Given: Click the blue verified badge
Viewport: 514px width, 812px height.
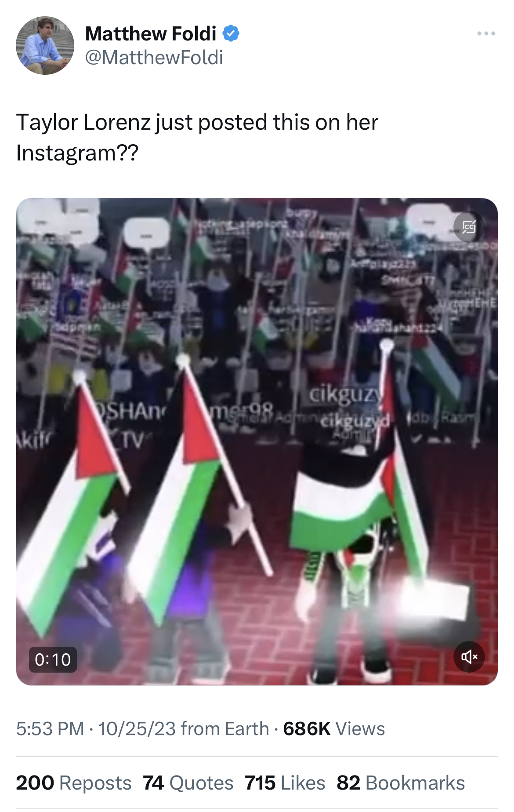Looking at the screenshot, I should (231, 33).
